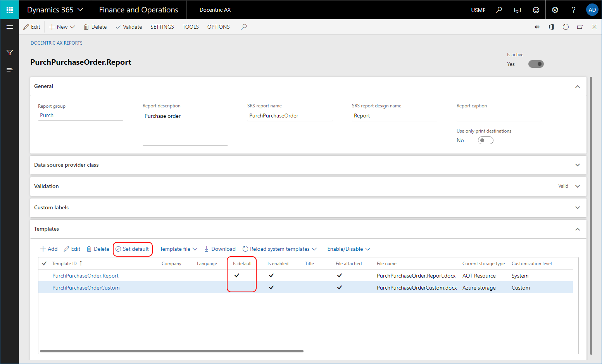The width and height of the screenshot is (602, 364).
Task: Click Validate in the action pane
Action: pos(129,27)
